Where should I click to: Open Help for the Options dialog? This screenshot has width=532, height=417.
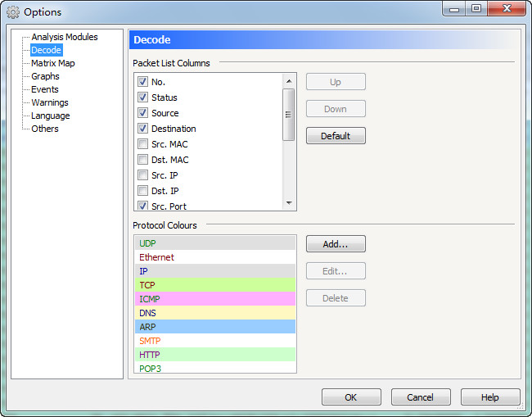[x=489, y=397]
